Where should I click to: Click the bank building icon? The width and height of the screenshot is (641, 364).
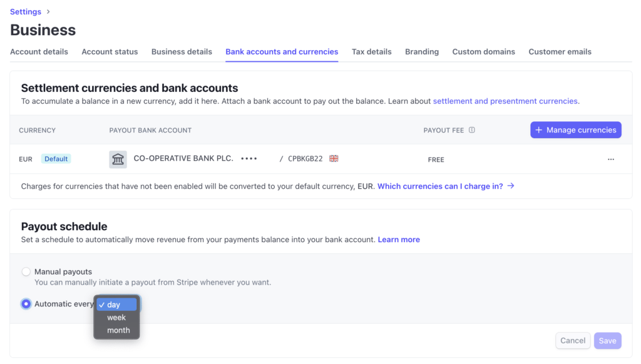[118, 159]
